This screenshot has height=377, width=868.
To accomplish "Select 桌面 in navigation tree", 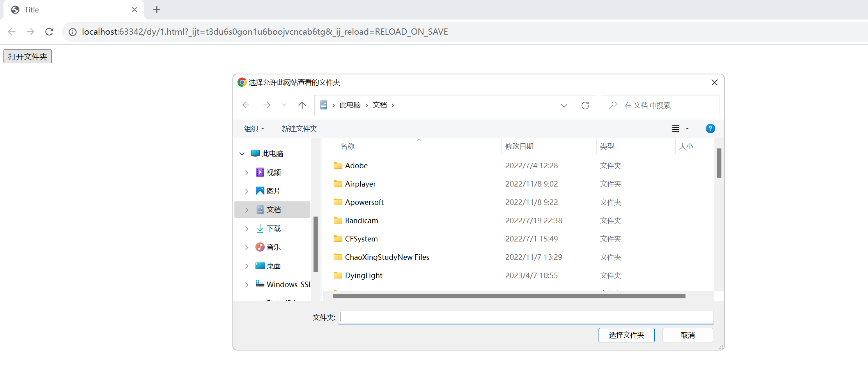I will point(274,266).
